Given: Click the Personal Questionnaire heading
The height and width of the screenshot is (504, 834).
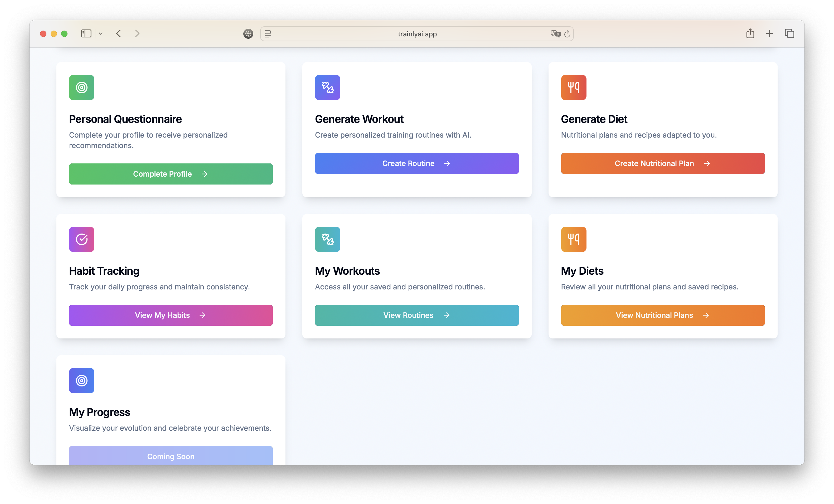Looking at the screenshot, I should (125, 119).
